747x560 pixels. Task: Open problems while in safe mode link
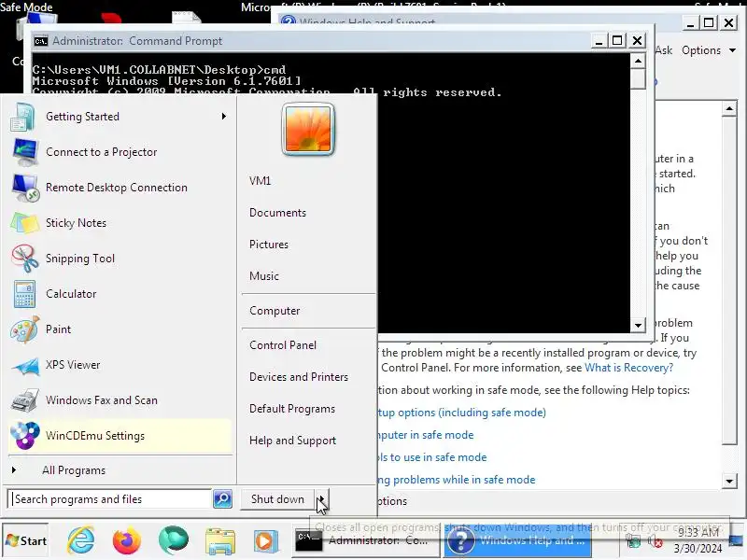click(457, 480)
